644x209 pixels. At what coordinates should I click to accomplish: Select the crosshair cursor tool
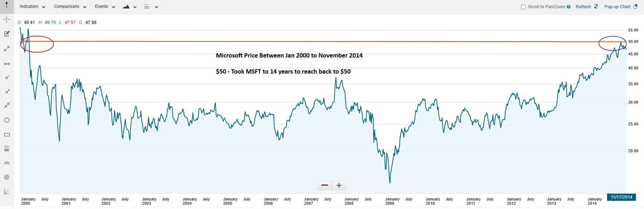point(6,20)
